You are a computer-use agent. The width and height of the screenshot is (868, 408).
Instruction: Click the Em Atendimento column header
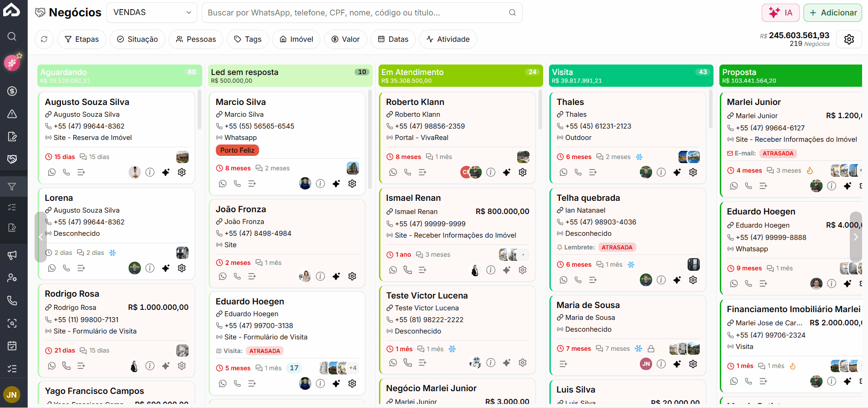point(460,75)
